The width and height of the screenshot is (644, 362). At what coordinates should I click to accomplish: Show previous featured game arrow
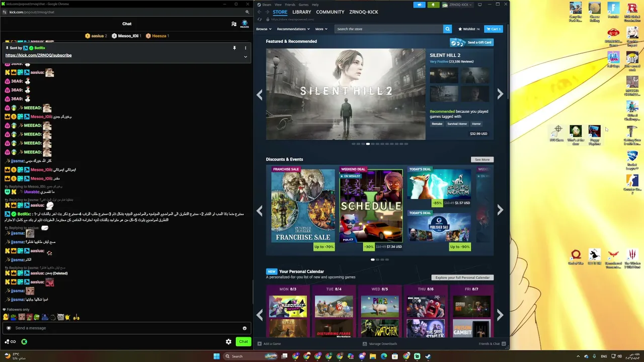(260, 94)
